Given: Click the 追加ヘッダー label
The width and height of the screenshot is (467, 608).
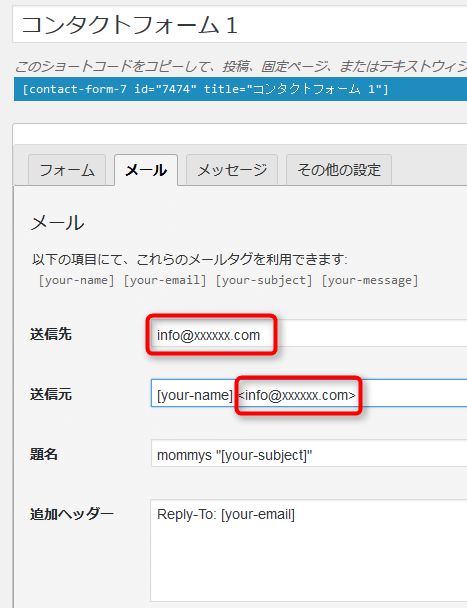Looking at the screenshot, I should [72, 514].
